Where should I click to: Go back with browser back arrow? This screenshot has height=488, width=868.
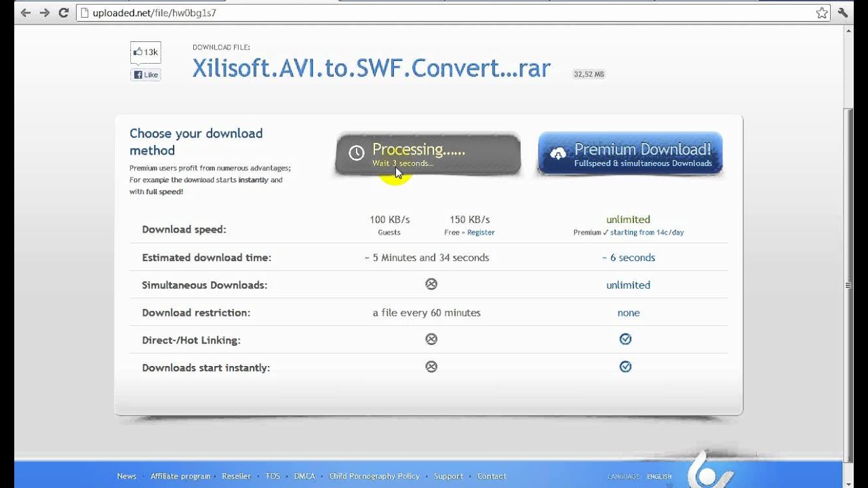tap(25, 13)
